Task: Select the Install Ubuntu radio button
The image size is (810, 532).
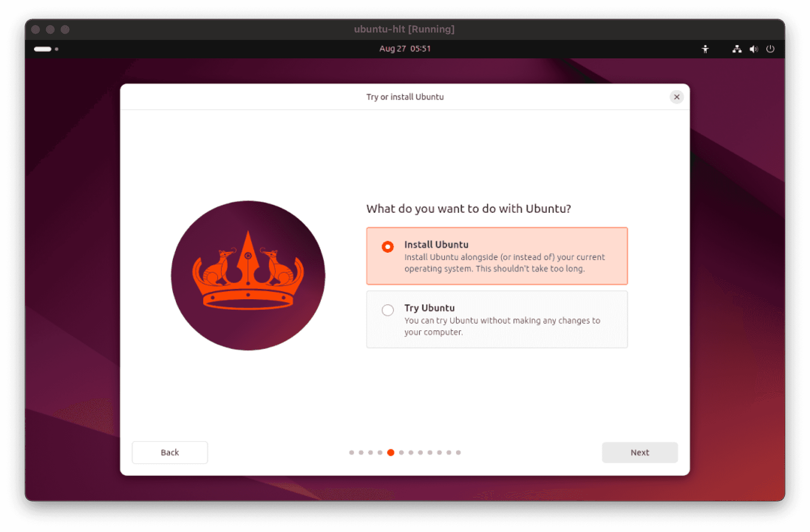Action: 388,246
